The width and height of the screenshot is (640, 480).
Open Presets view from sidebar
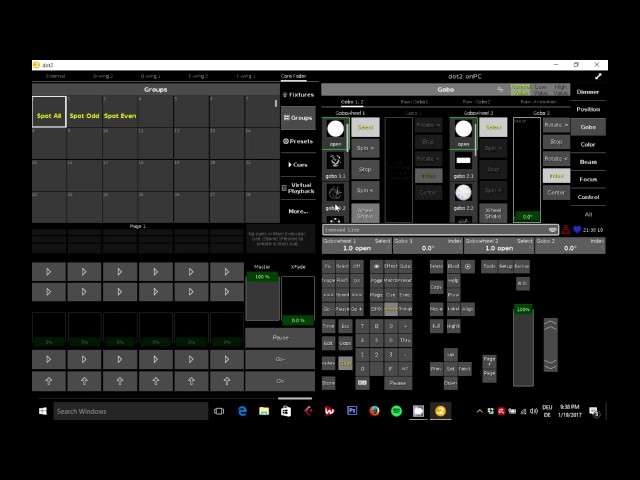[x=298, y=142]
